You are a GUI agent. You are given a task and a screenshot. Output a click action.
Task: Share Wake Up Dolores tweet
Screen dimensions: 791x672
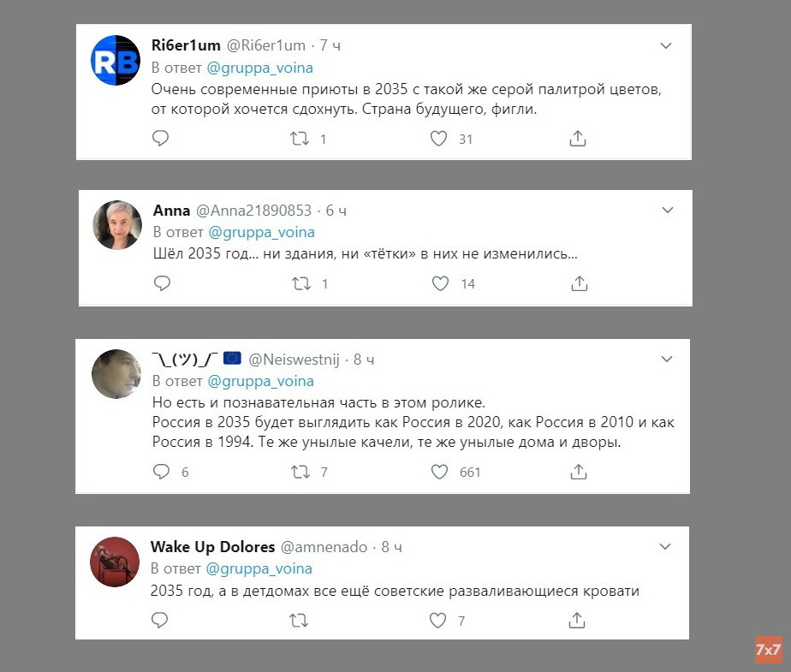[577, 620]
